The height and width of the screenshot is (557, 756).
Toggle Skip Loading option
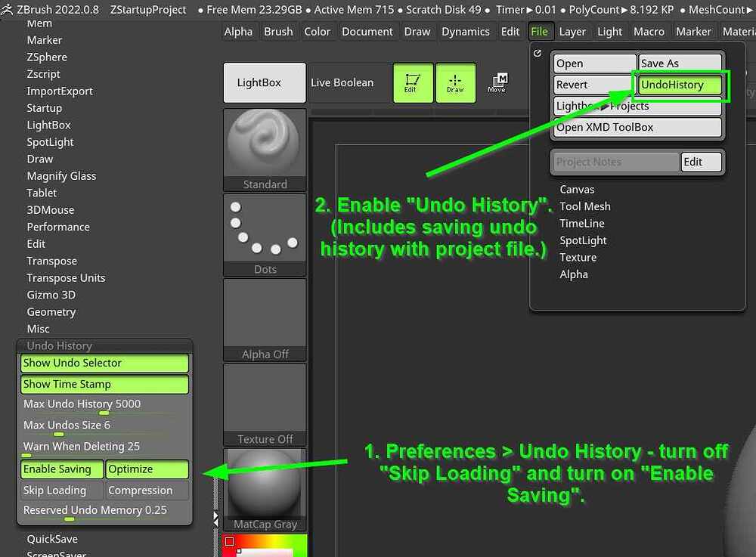[x=62, y=490]
